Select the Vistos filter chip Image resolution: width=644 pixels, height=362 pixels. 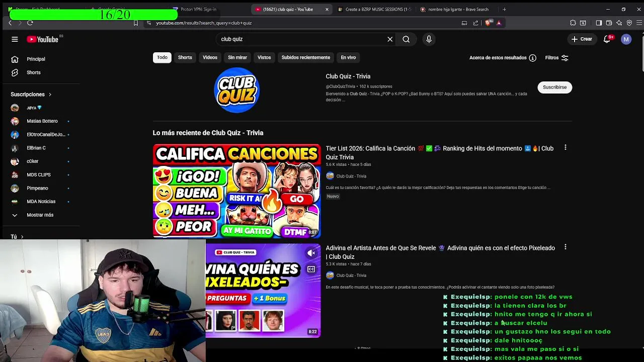point(264,57)
